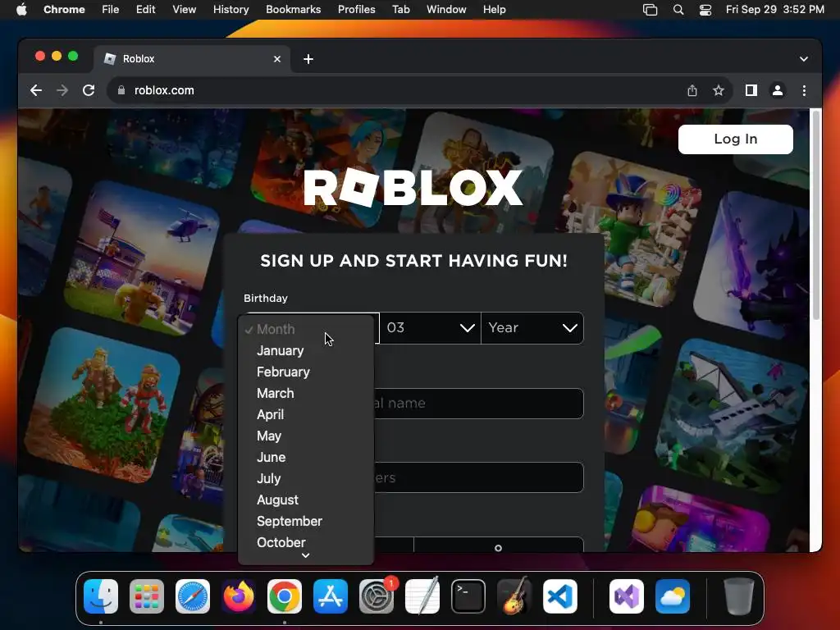Launch Firefox from the dock

tap(239, 596)
